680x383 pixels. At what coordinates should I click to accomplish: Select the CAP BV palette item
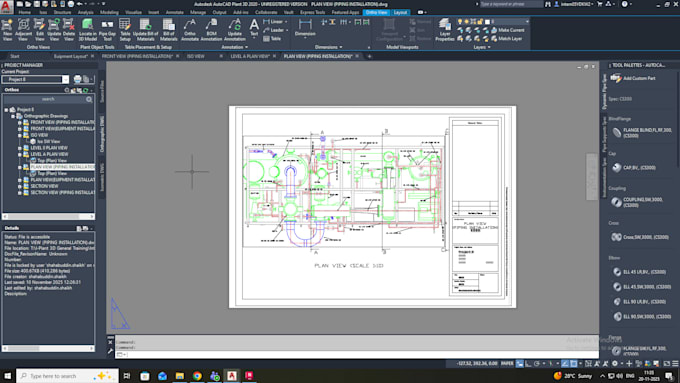[634, 167]
